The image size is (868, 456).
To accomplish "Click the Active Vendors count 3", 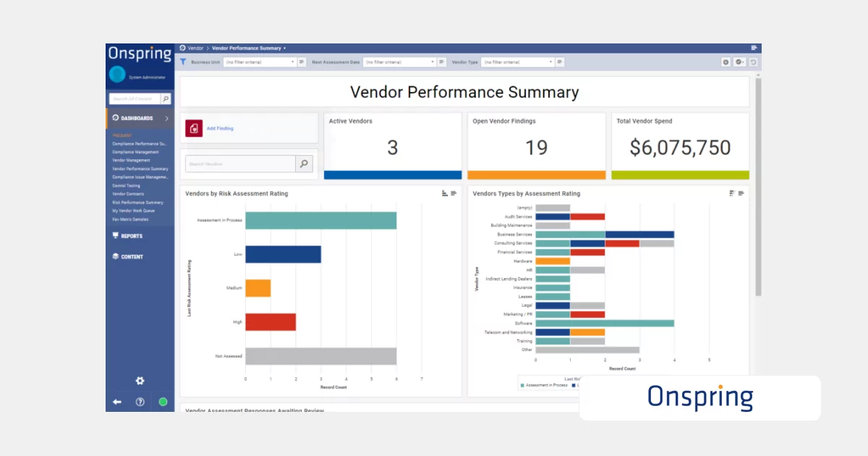I will click(393, 148).
